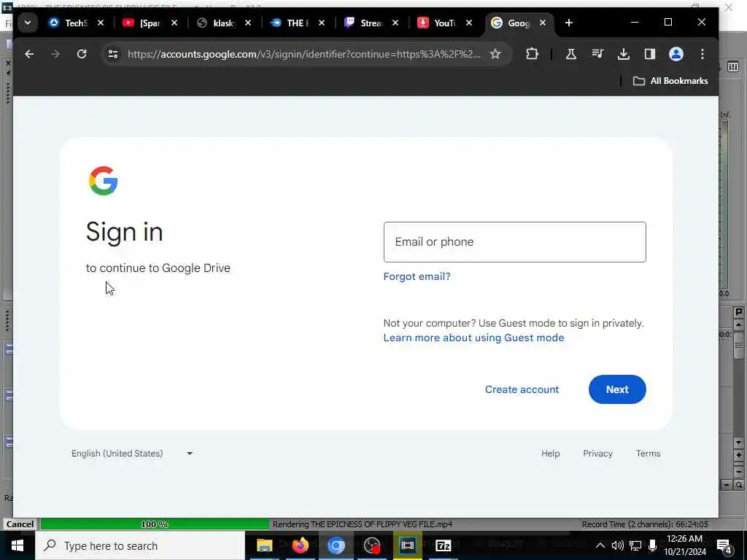Screen dimensions: 747x560
Task: Open OBS Studio from taskbar
Action: [x=371, y=545]
